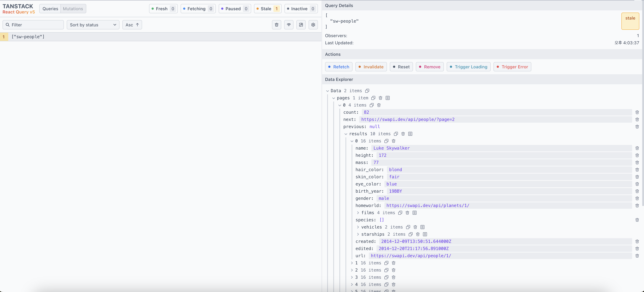The image size is (644, 292).
Task: Collapse the results tree node
Action: 346,134
